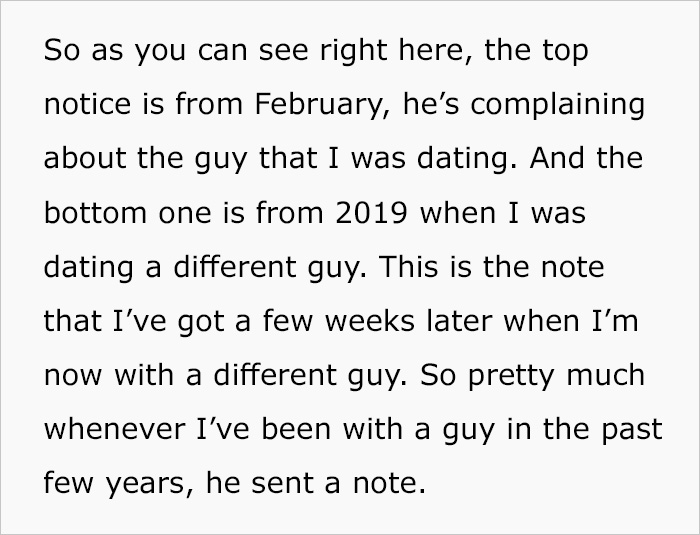
Task: Click the word "right" in "see right here"
Action: point(353,51)
